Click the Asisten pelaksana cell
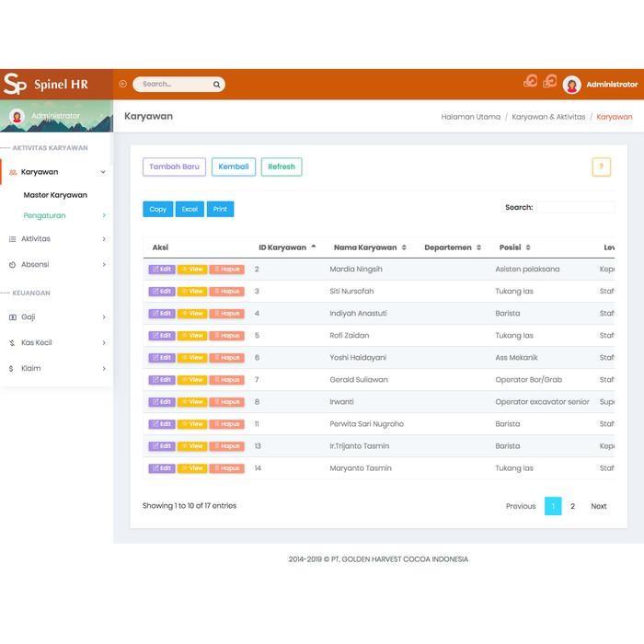 (527, 270)
